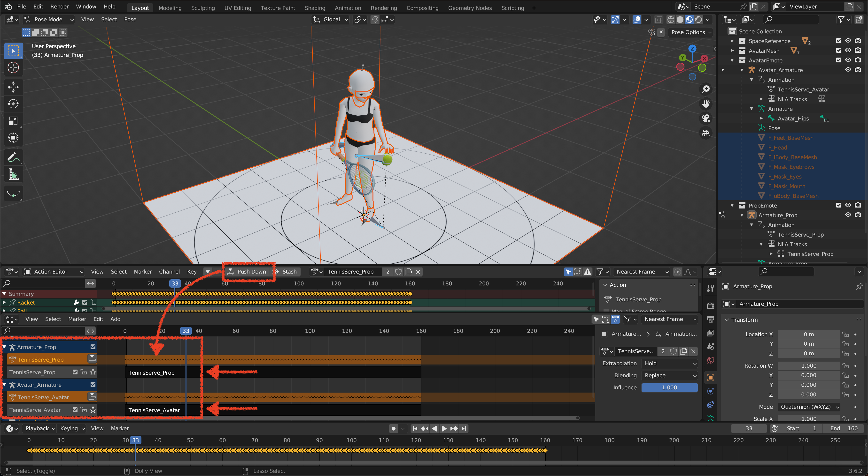Open the Render menu

pos(59,7)
